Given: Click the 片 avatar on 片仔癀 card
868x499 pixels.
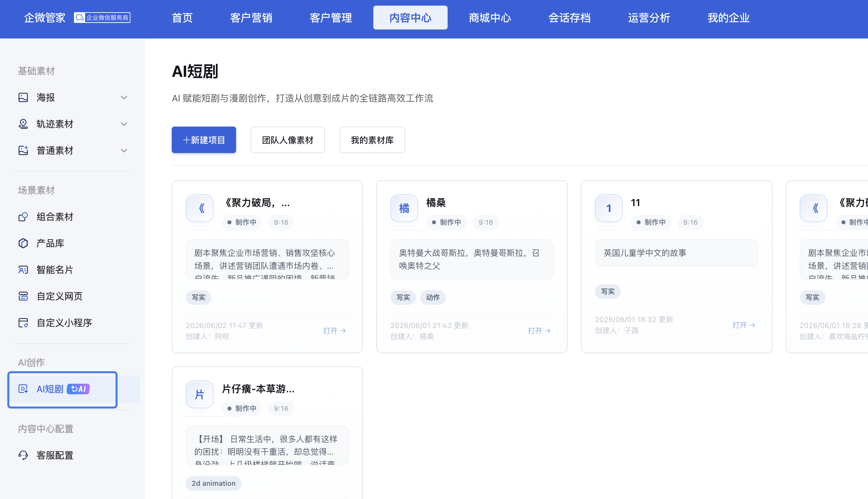Looking at the screenshot, I should [199, 394].
